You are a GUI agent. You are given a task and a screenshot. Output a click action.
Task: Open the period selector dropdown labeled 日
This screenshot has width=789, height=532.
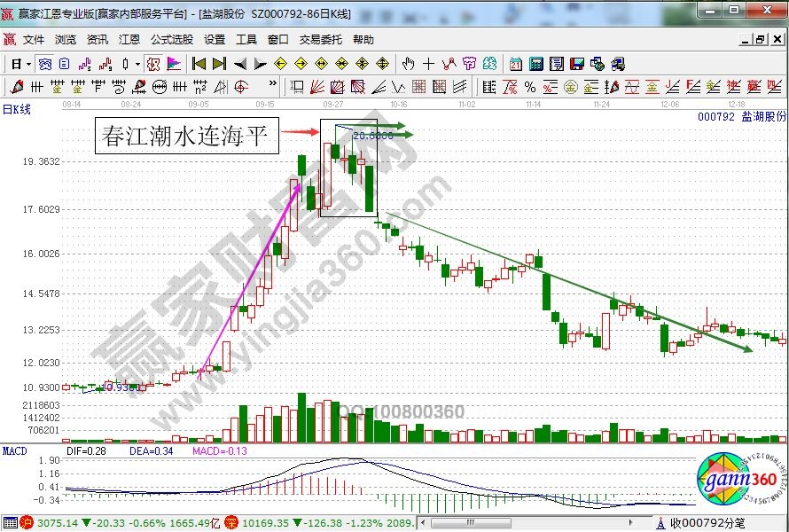(20, 64)
